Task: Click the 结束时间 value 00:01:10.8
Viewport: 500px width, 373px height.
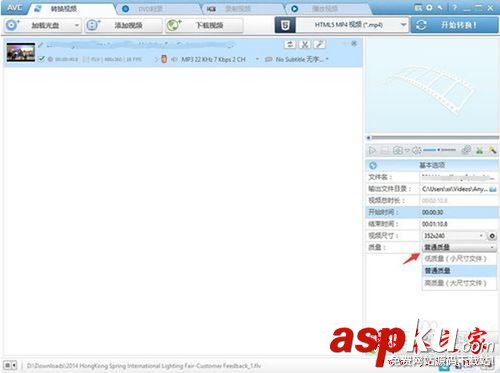Action: point(435,224)
